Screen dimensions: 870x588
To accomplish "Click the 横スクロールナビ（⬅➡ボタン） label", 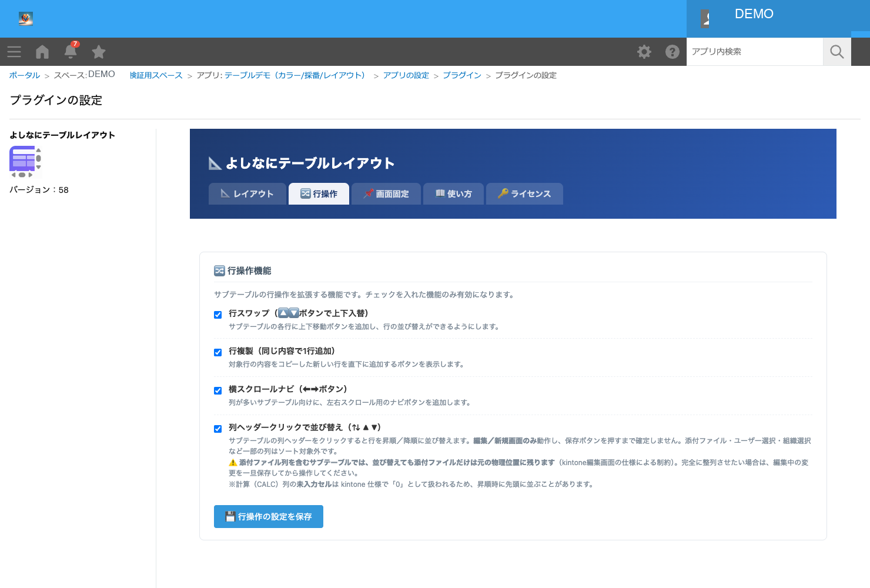I will coord(288,389).
